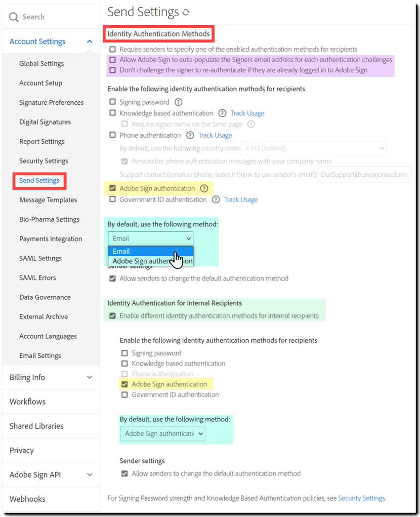The width and height of the screenshot is (420, 517).
Task: Go to Data Governance
Action: pos(45,297)
